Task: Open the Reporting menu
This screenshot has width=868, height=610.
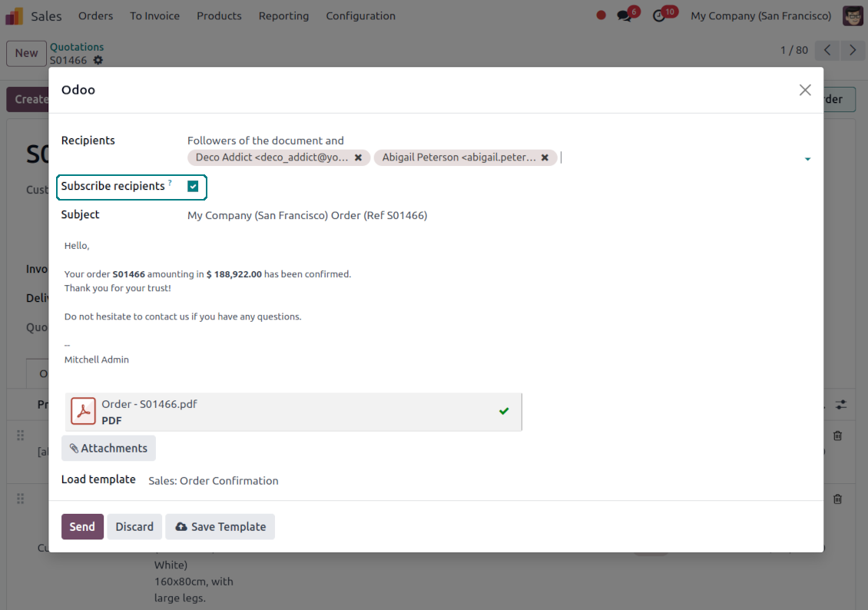Action: coord(283,16)
